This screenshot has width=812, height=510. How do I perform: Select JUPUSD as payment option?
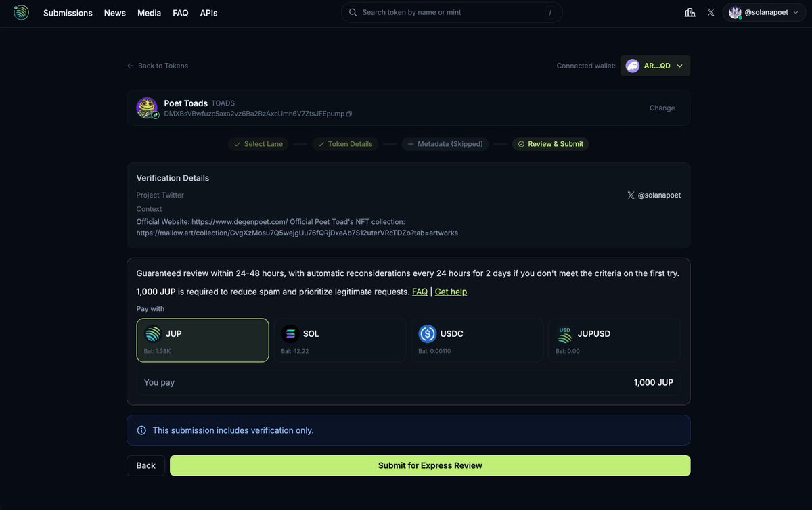(x=614, y=340)
